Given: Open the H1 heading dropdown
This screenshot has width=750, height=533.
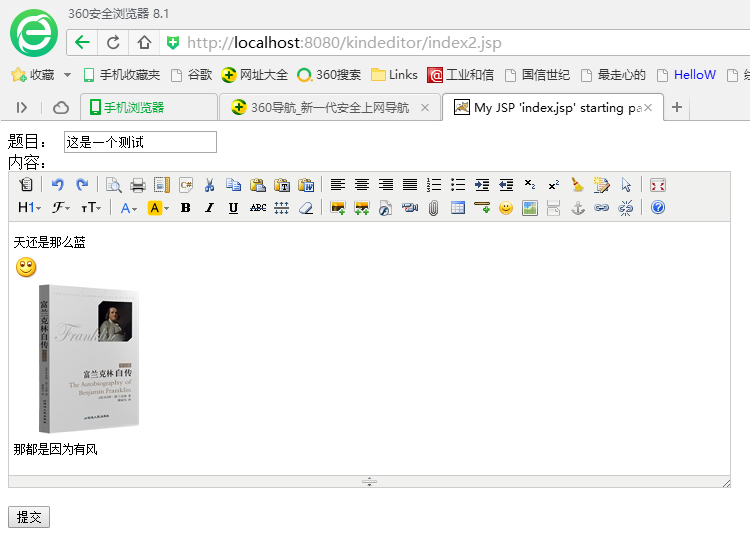Looking at the screenshot, I should [30, 208].
